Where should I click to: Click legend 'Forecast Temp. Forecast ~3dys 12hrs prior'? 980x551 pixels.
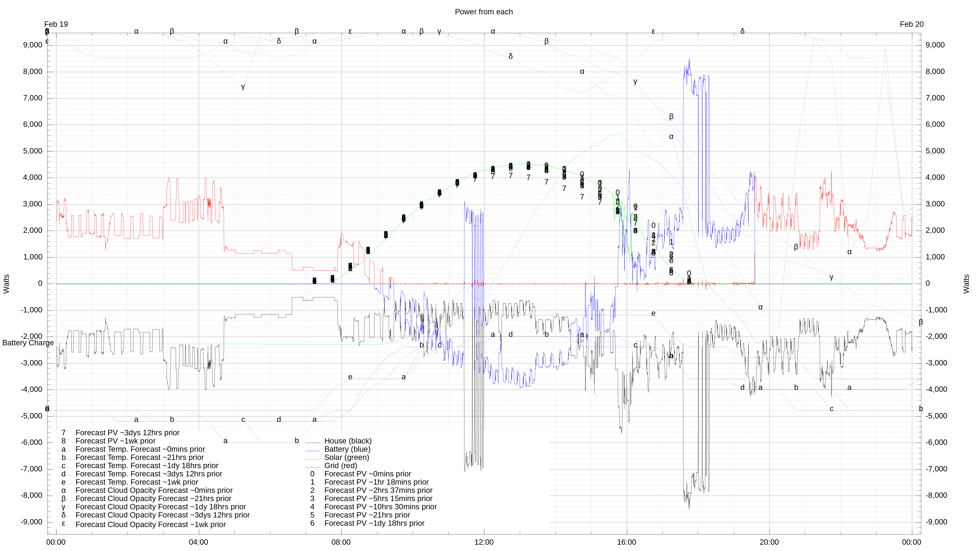tap(149, 474)
